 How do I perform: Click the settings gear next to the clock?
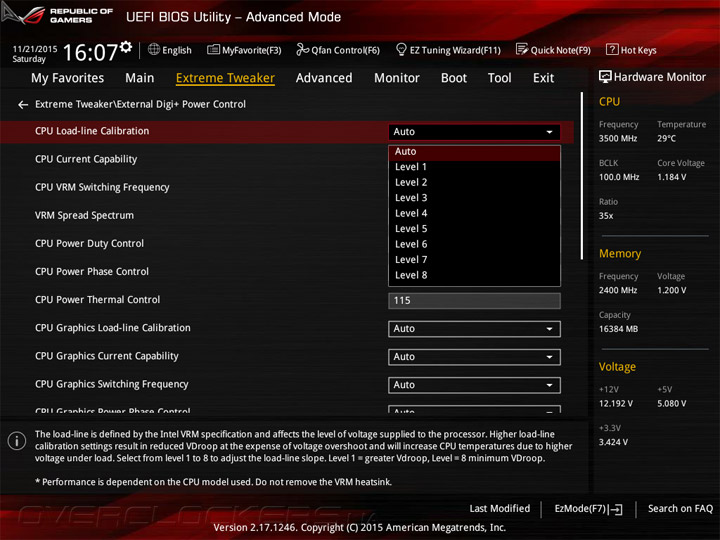click(126, 47)
